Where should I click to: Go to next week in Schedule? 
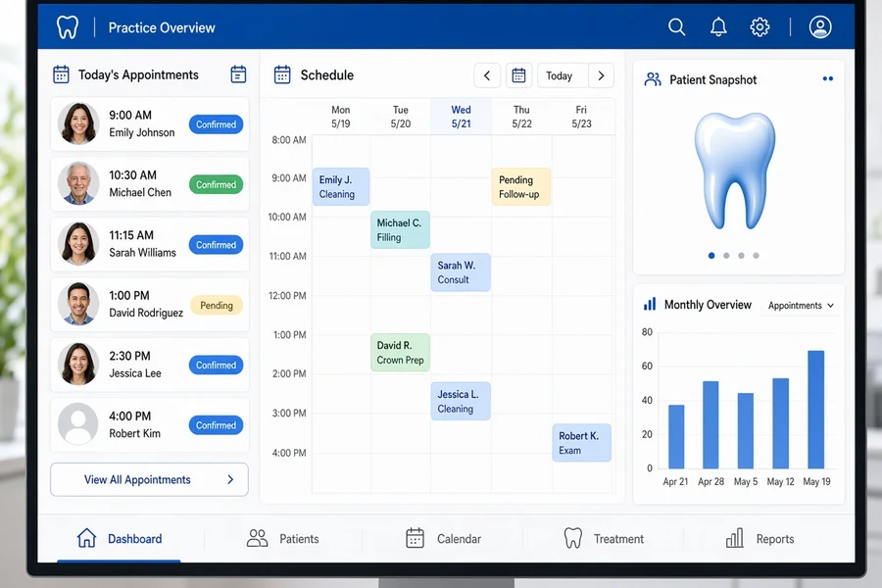601,75
